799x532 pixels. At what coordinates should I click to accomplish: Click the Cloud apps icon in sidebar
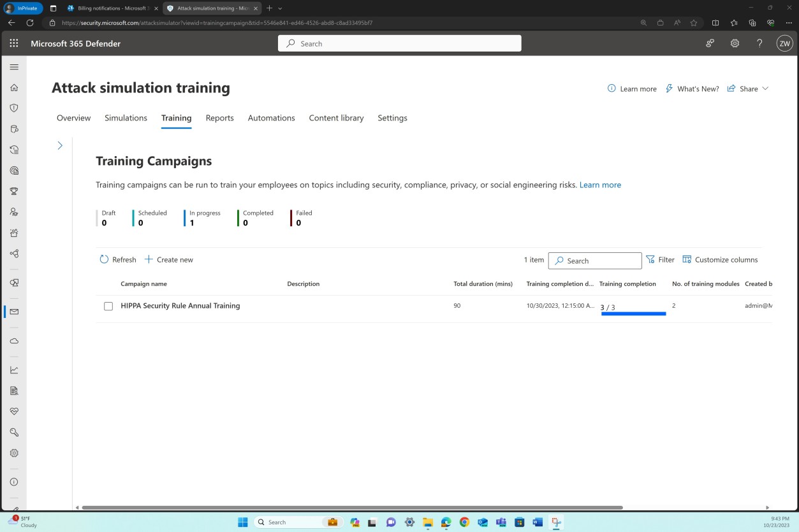14,340
